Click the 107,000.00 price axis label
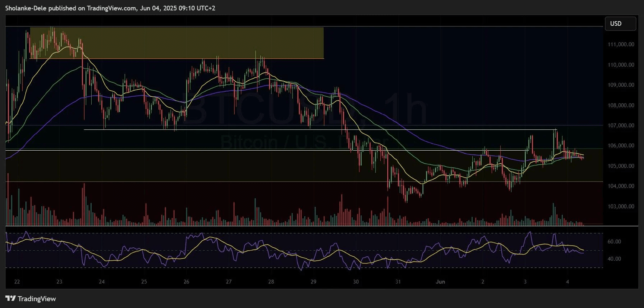The height and width of the screenshot is (308, 644). click(621, 125)
